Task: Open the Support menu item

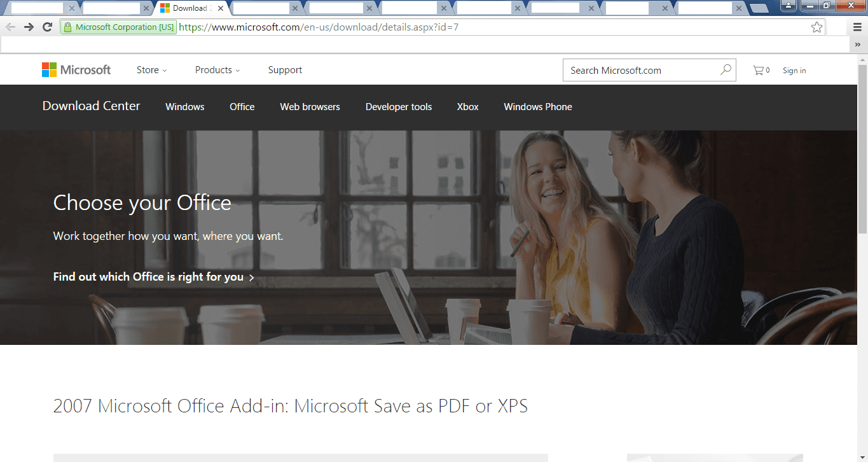Action: (x=285, y=70)
